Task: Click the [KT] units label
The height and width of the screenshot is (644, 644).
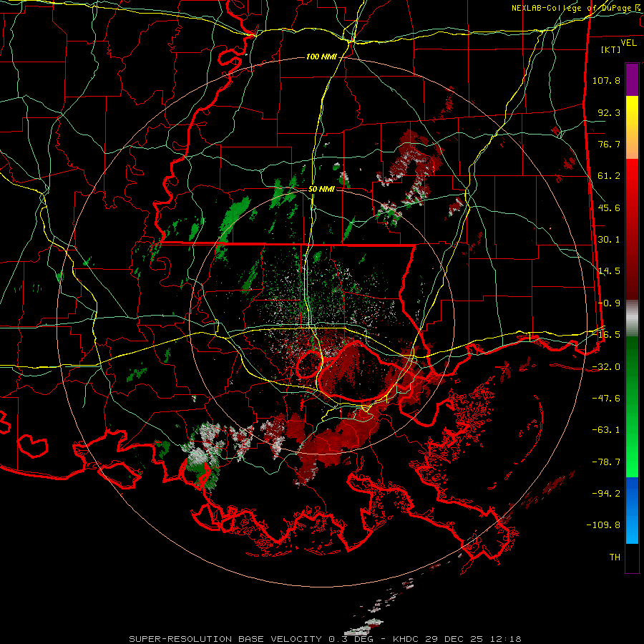Action: pyautogui.click(x=611, y=49)
